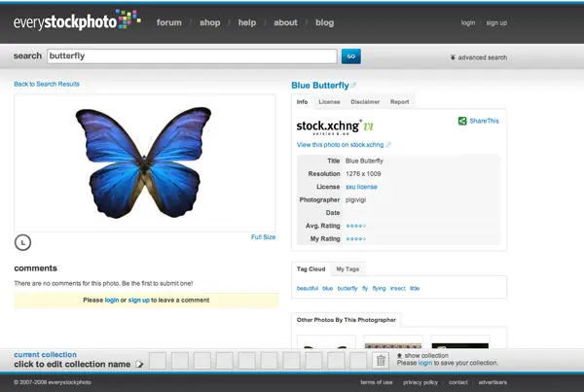
Task: Click the Blue Butterfly title link
Action: point(320,86)
